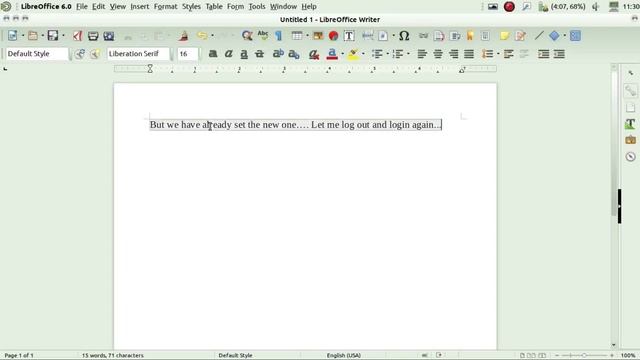This screenshot has width=640, height=360.
Task: Toggle Bold formatting
Action: pos(213,54)
